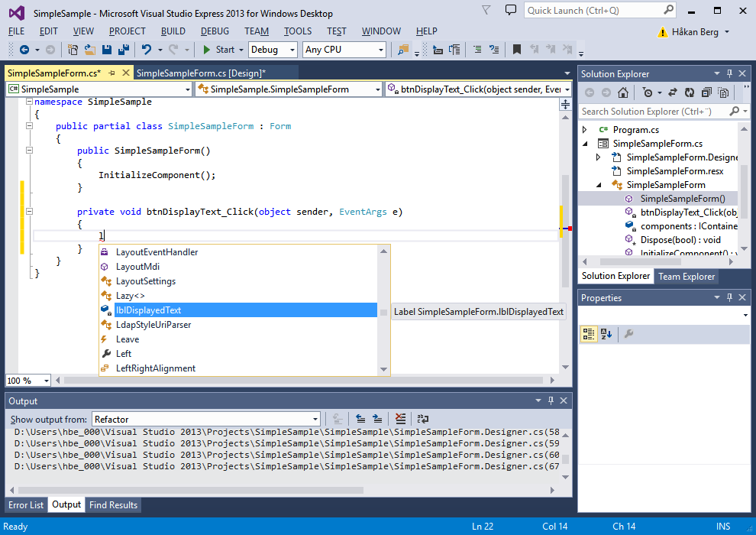Collapse all items in Solution Explorer

(x=706, y=92)
